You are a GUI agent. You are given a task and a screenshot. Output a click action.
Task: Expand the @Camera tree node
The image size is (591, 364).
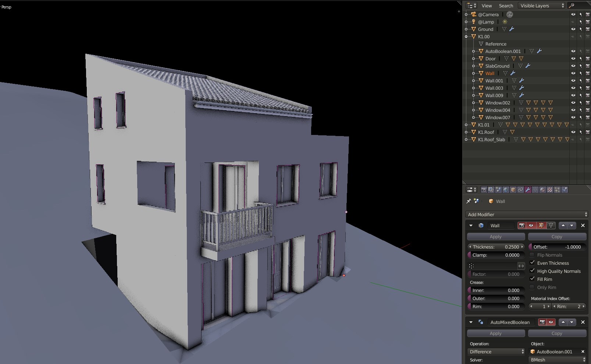pos(466,14)
